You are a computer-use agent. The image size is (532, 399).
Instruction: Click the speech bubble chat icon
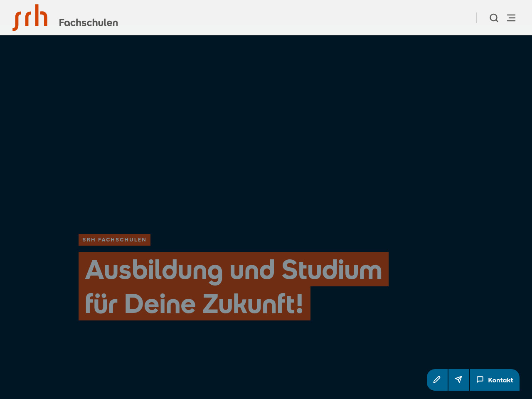[480, 379]
